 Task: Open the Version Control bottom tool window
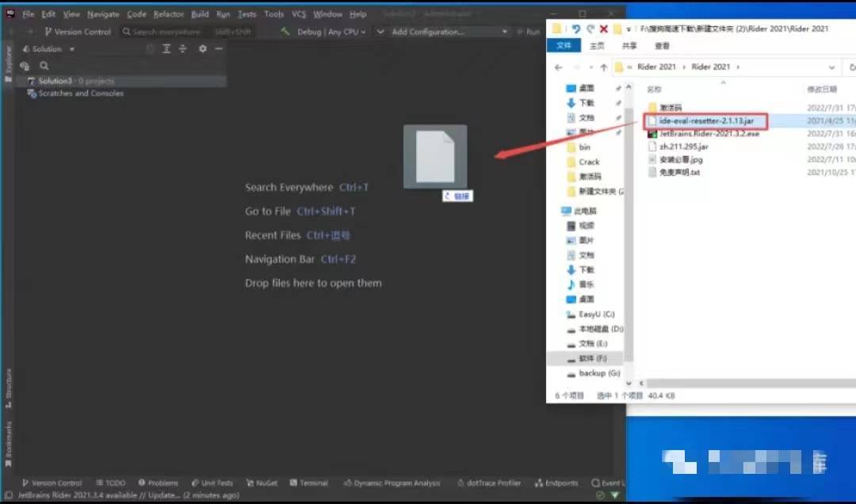pos(52,483)
